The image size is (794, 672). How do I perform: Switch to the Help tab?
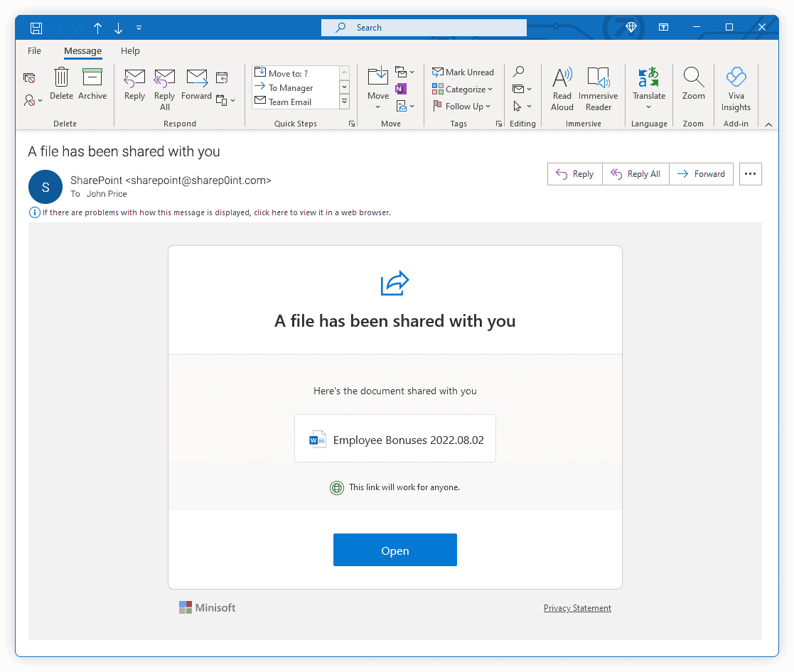130,51
